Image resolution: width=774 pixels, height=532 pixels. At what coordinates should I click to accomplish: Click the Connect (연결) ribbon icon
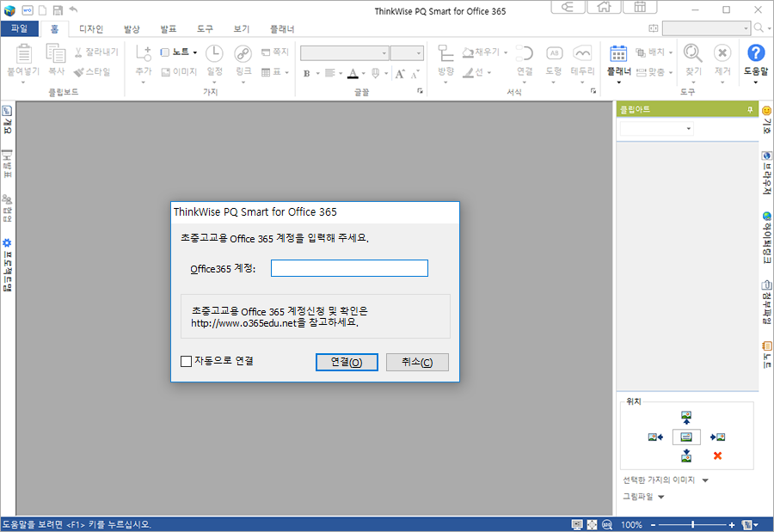tap(525, 53)
